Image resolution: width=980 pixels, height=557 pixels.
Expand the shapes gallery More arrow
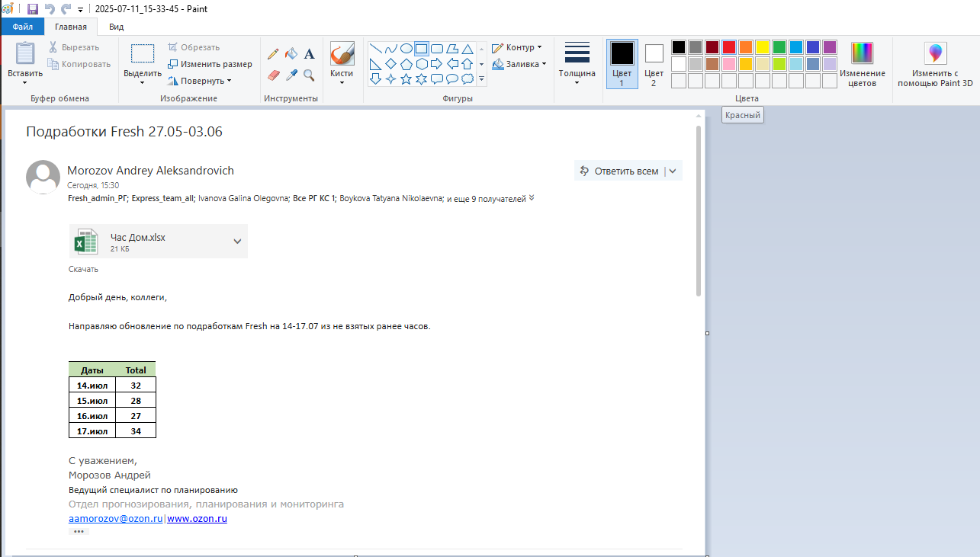pos(481,79)
